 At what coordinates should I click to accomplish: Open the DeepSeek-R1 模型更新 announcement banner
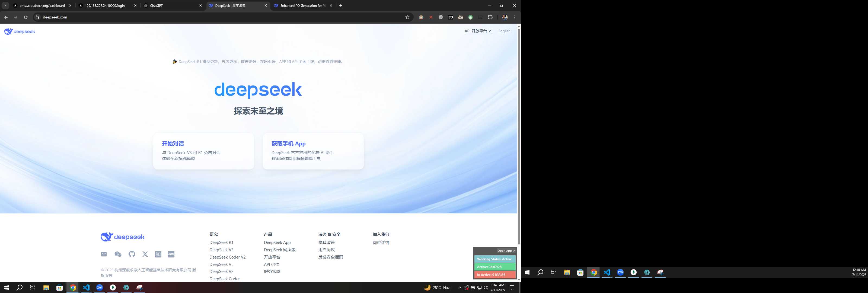pos(258,62)
